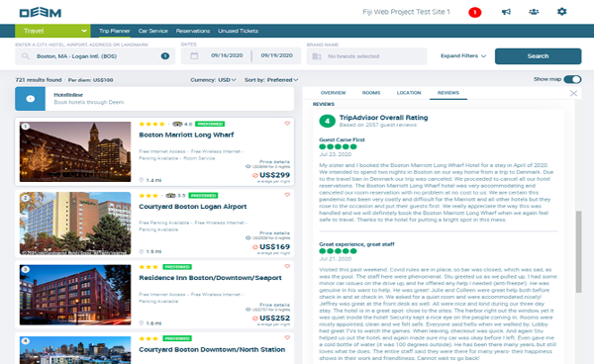Click the out-of-policy icon beside US$299
The image size is (594, 364).
click(x=255, y=175)
